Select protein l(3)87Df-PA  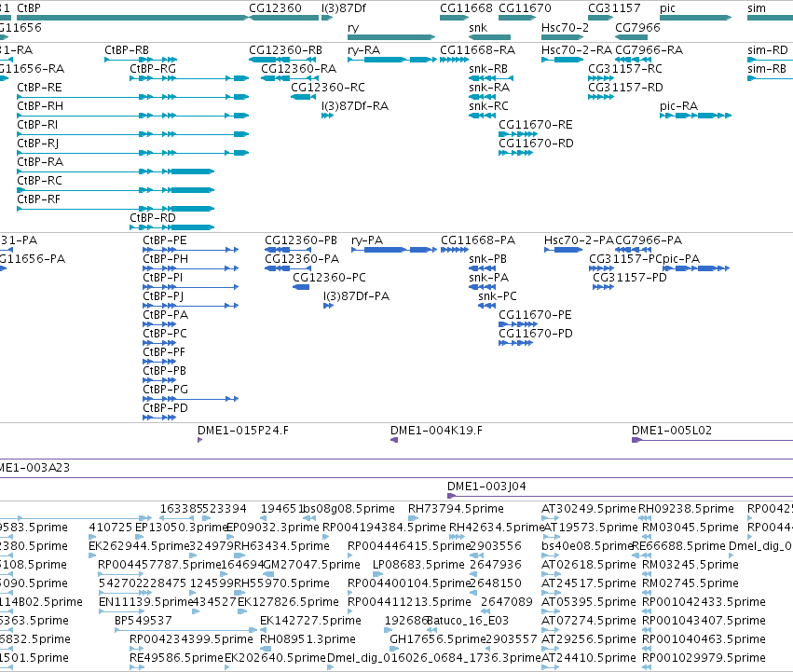[328, 306]
